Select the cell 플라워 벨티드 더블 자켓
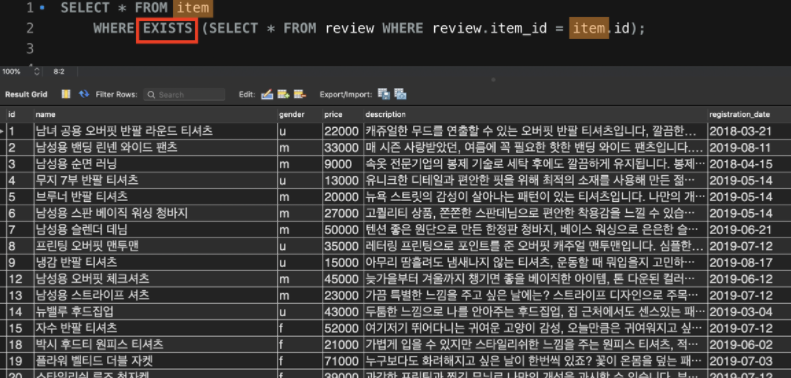 [155, 360]
